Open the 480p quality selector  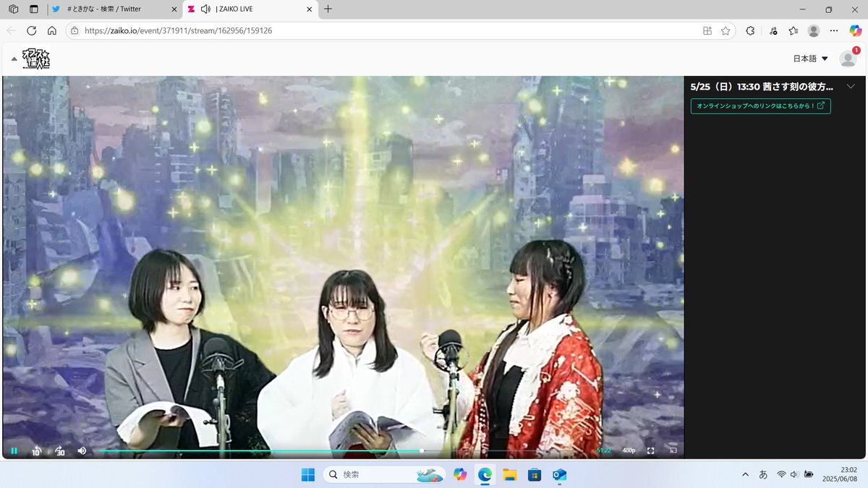[629, 450]
